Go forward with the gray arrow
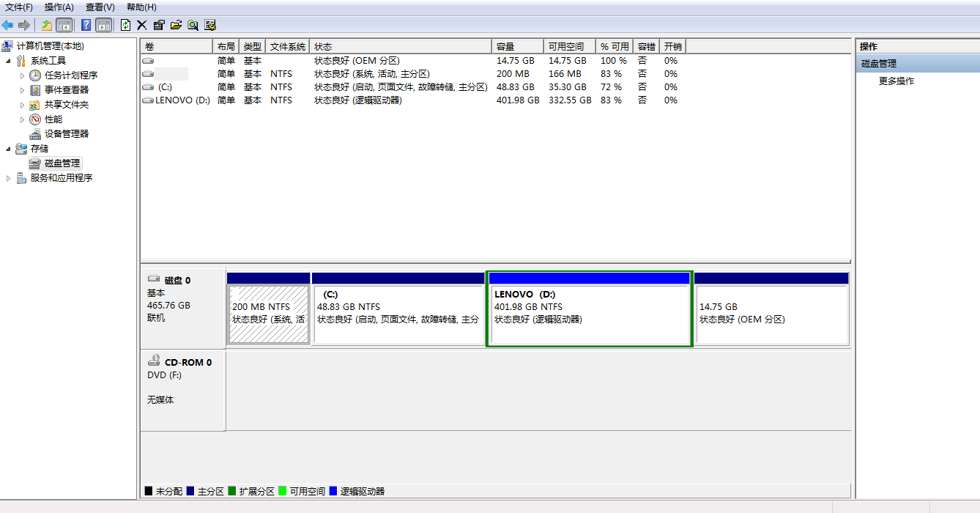This screenshot has height=513, width=980. click(x=23, y=25)
